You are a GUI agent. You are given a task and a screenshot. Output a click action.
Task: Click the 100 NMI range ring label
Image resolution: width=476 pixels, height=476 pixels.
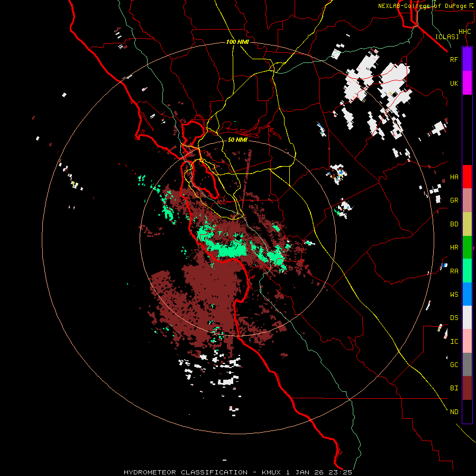pyautogui.click(x=237, y=42)
